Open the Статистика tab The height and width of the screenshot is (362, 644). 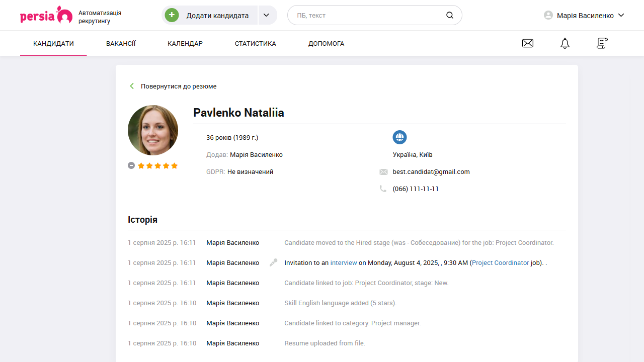(x=255, y=44)
